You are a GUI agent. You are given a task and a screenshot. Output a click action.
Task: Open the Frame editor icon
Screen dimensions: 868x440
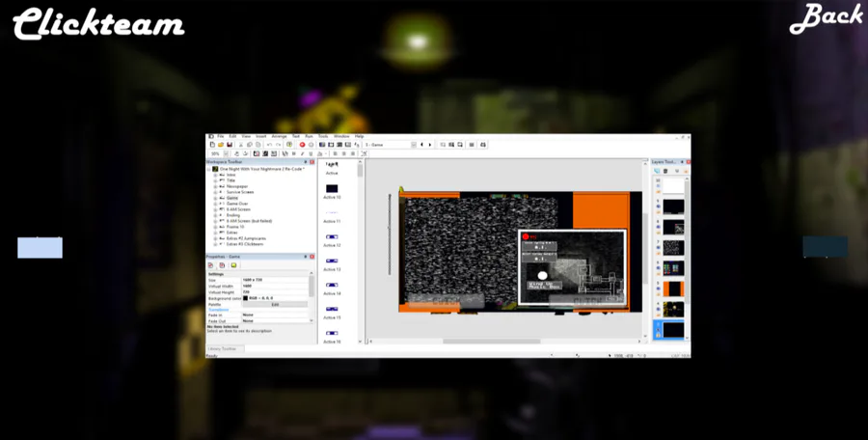click(331, 145)
